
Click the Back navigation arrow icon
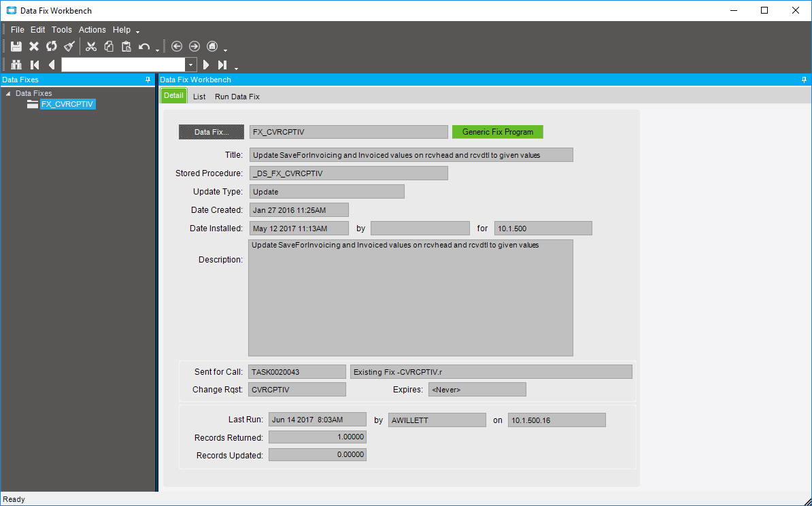[177, 47]
